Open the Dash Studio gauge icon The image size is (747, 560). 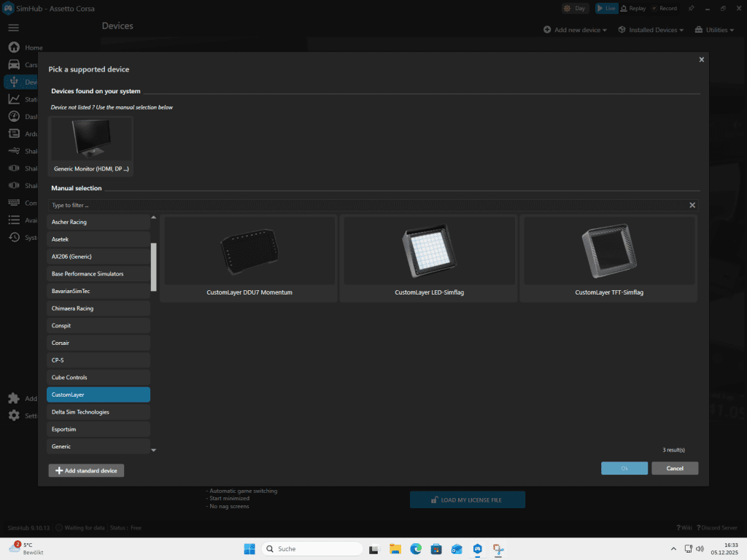pos(14,117)
